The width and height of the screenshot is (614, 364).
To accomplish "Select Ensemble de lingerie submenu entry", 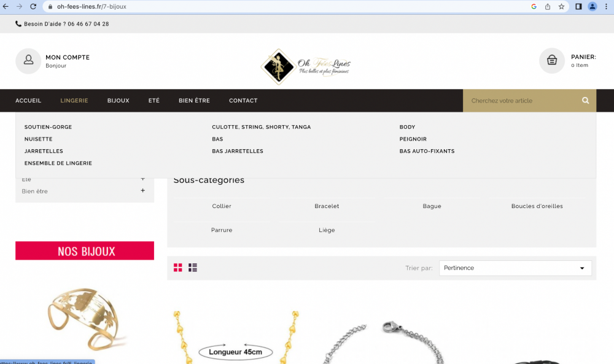I will [x=58, y=163].
